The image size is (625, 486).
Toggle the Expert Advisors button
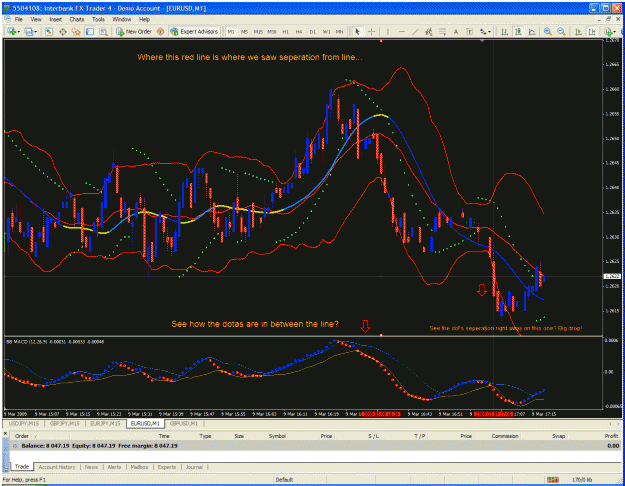pos(195,31)
